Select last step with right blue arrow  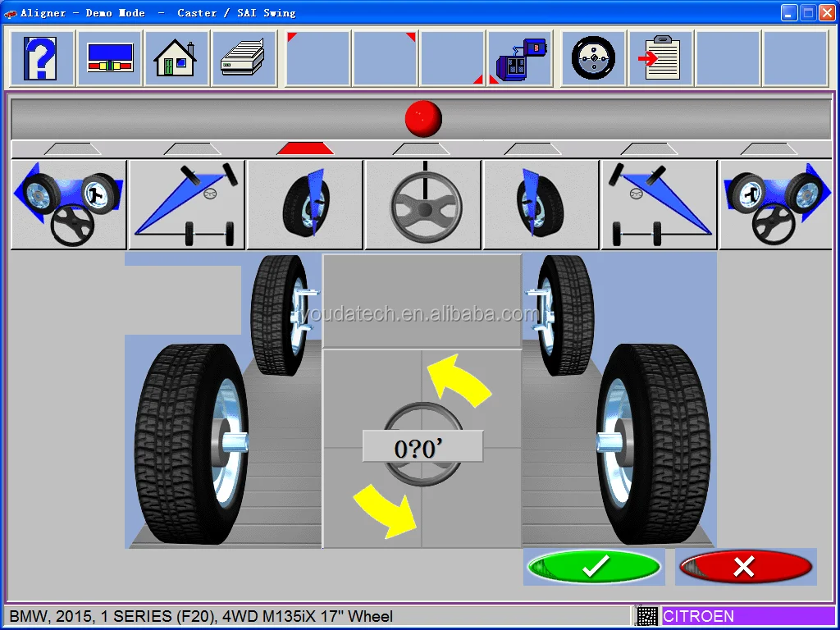tap(776, 204)
